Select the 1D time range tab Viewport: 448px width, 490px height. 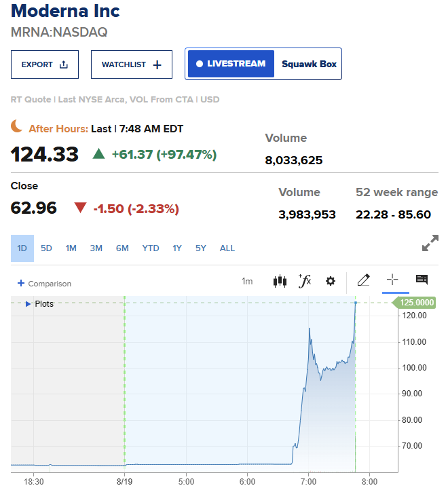click(22, 248)
